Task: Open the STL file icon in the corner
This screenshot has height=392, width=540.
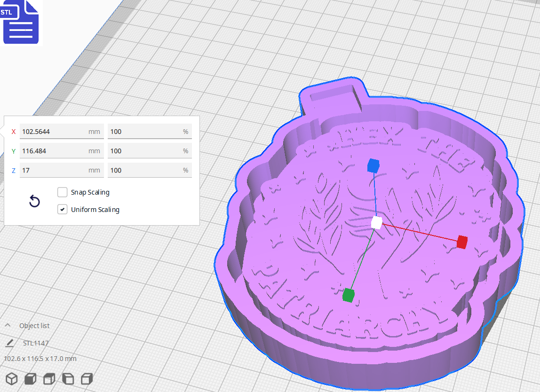Action: [x=21, y=22]
